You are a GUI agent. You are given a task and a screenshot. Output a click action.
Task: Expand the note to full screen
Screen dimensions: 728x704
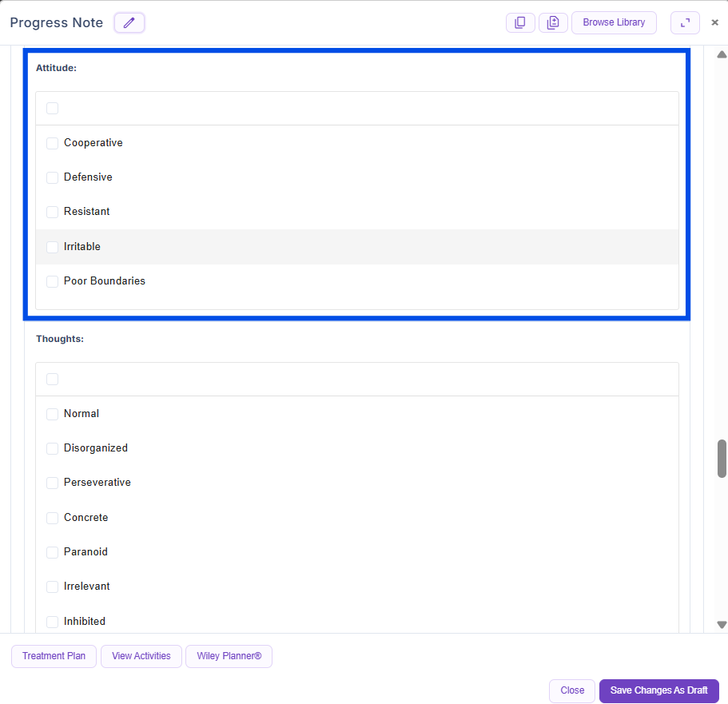pyautogui.click(x=685, y=22)
